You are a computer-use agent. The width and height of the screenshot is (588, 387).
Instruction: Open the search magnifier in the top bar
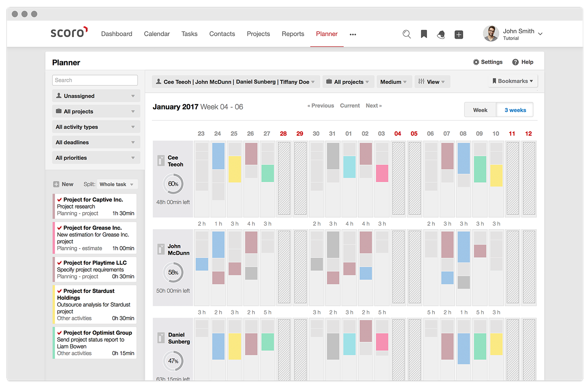406,34
